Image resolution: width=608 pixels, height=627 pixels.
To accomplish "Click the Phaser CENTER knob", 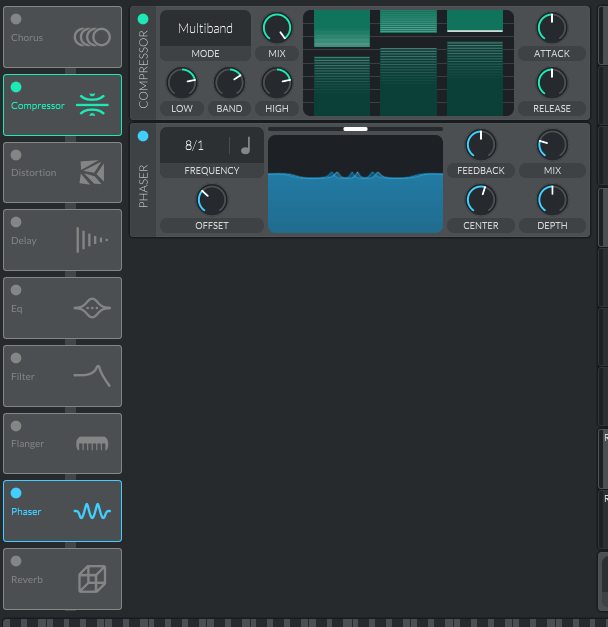I will pos(481,200).
